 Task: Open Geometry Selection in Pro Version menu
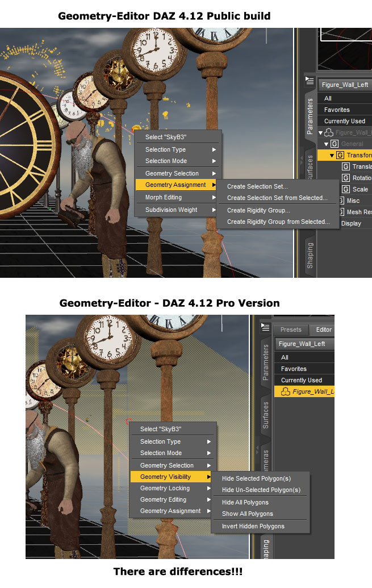[x=173, y=465]
